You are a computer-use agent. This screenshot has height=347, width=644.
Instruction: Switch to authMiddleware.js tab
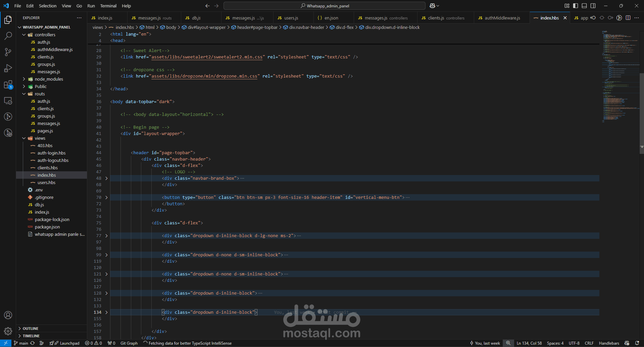click(502, 18)
